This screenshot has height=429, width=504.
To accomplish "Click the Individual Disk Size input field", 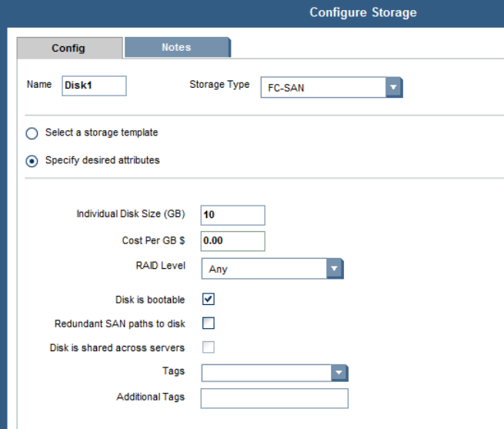I will tap(232, 216).
